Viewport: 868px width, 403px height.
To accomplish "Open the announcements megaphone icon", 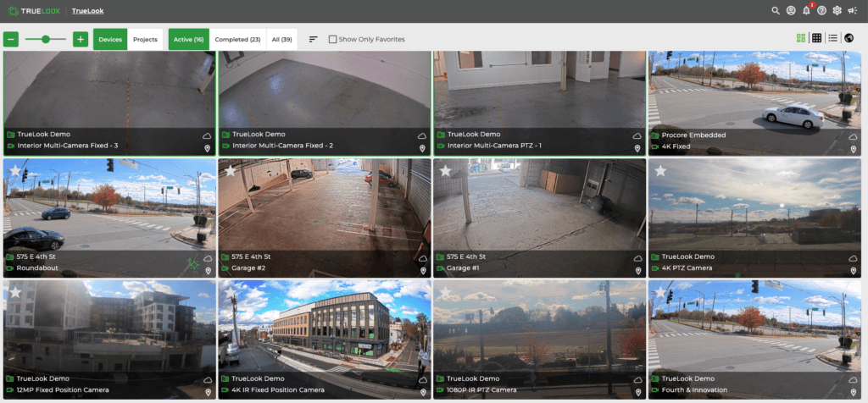I will (853, 10).
